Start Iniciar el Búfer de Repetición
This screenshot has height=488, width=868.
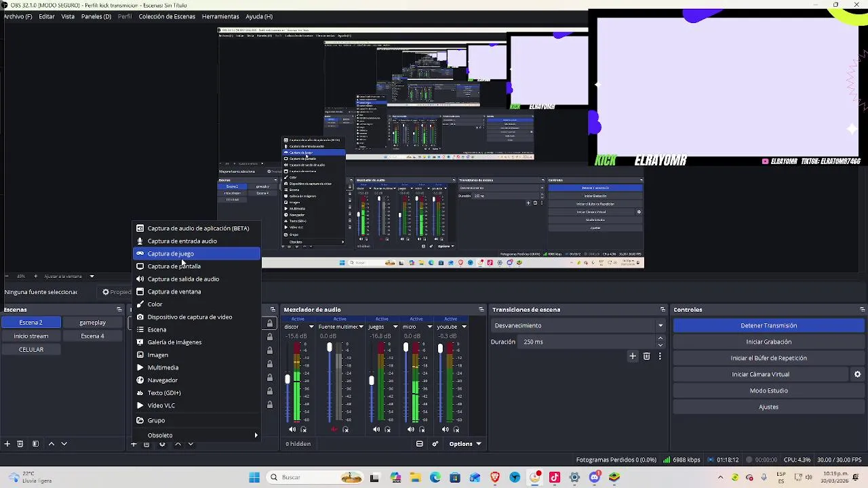click(x=768, y=358)
